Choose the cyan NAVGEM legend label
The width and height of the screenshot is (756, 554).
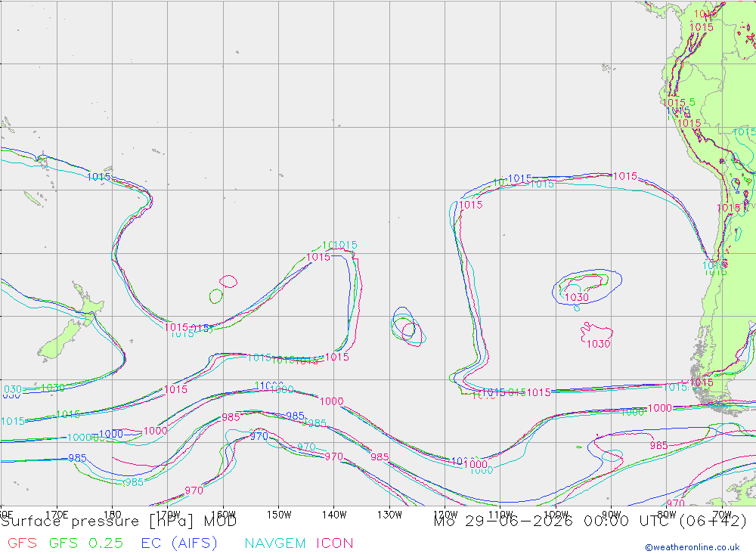tap(275, 543)
